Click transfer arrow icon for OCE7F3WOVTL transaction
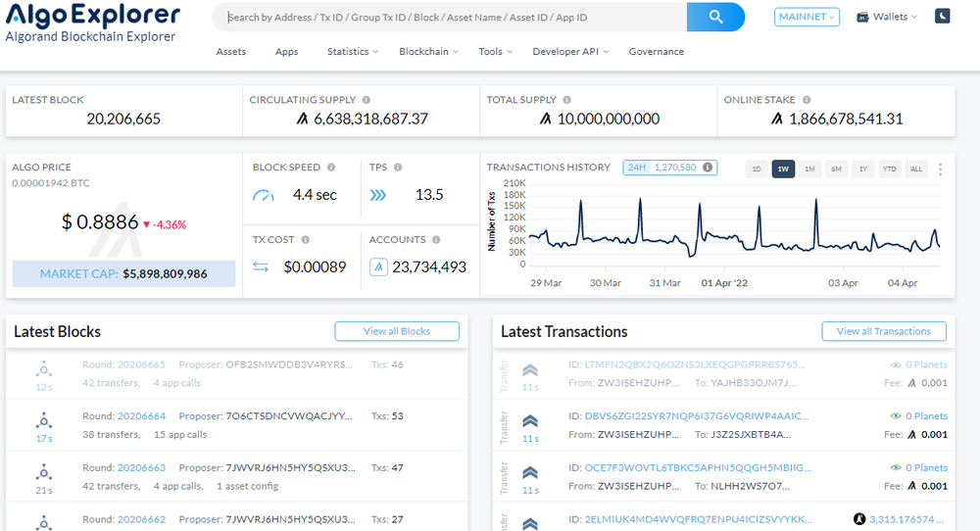Image resolution: width=980 pixels, height=531 pixels. pyautogui.click(x=530, y=473)
